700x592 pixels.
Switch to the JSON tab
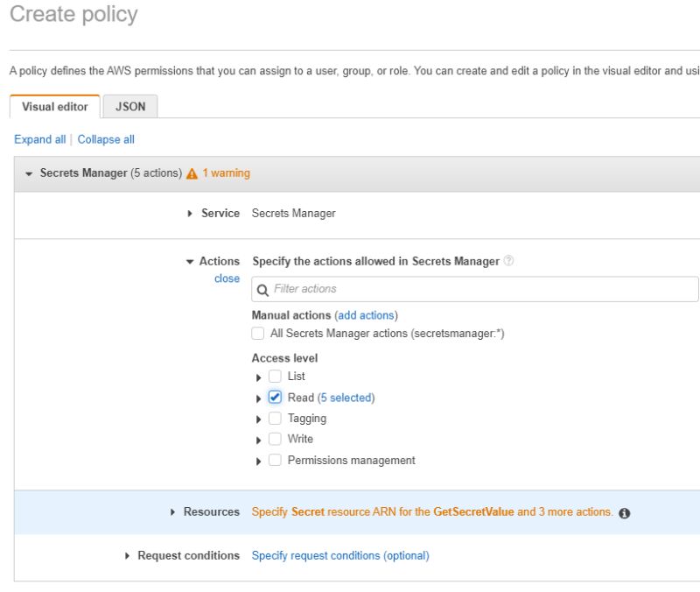[x=130, y=107]
